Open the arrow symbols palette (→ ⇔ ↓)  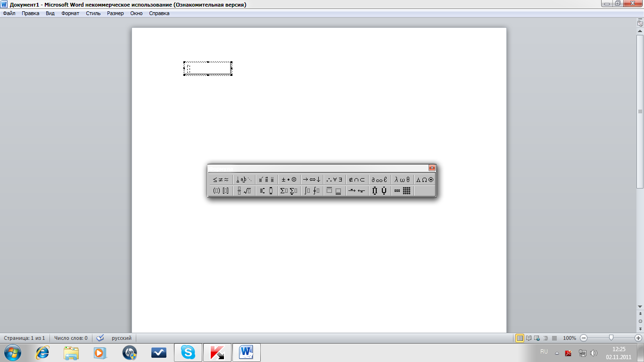click(312, 180)
